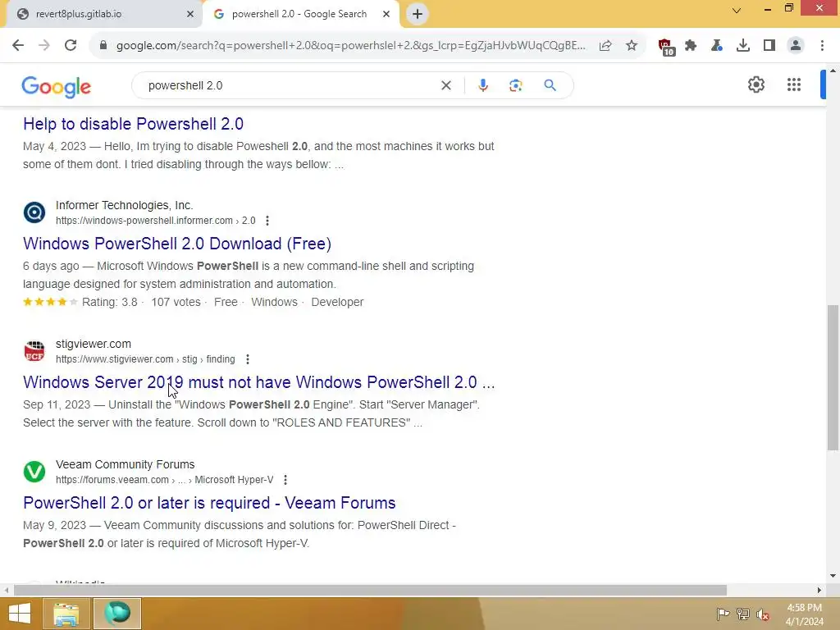Start a voice search with microphone

[x=483, y=85]
